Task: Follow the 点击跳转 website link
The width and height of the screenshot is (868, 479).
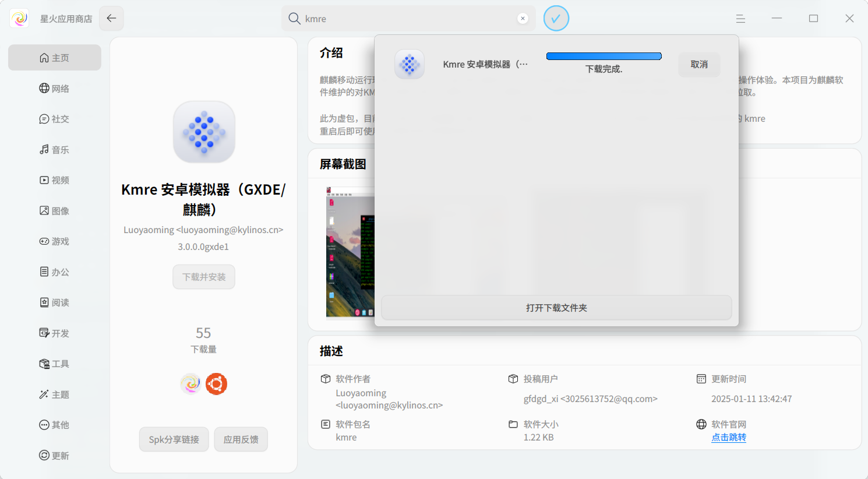Action: point(729,438)
